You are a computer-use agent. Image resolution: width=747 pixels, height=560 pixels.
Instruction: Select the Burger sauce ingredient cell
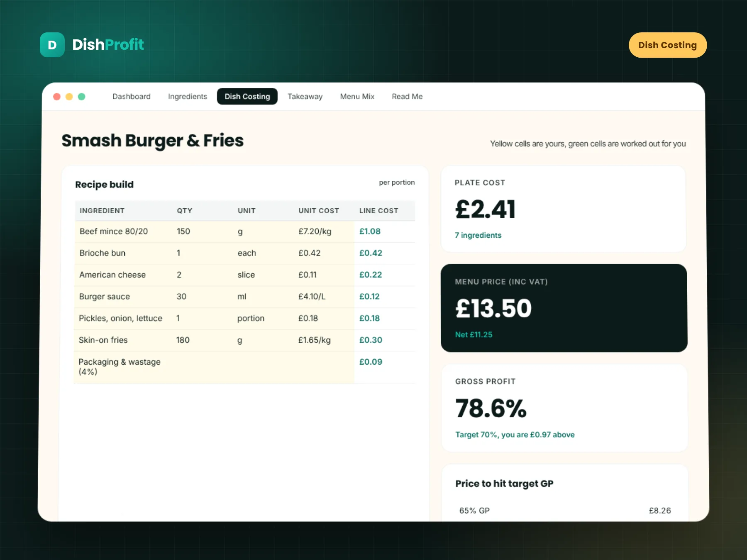(105, 297)
